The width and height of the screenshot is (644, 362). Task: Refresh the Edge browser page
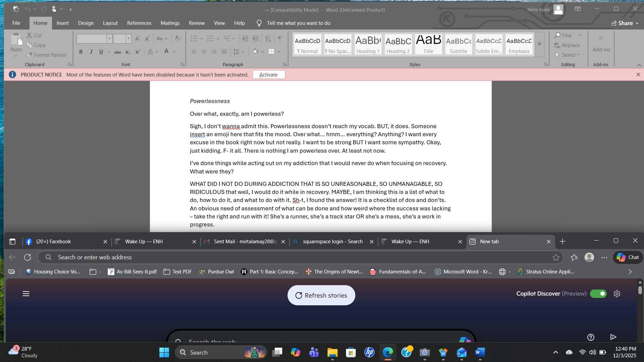pyautogui.click(x=28, y=257)
